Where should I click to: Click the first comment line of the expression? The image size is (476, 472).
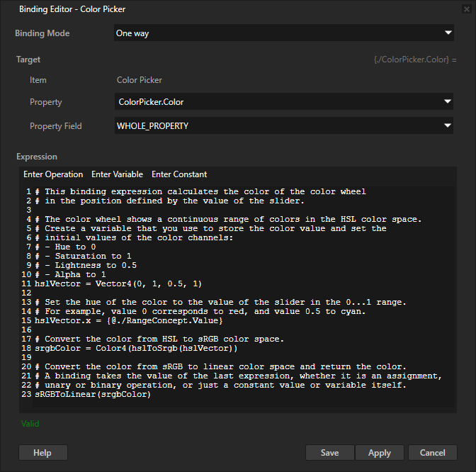pos(205,191)
